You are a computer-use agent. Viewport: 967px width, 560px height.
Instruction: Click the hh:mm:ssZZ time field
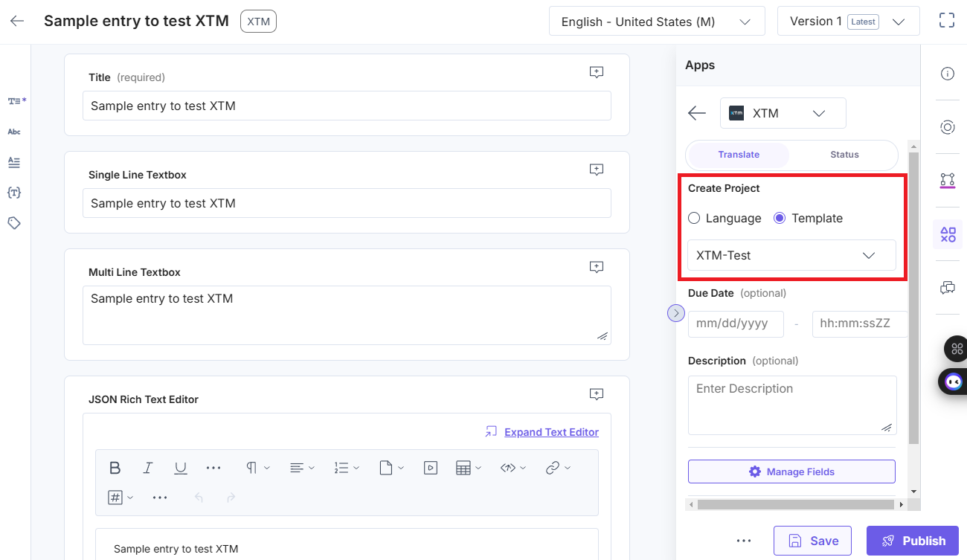(860, 324)
